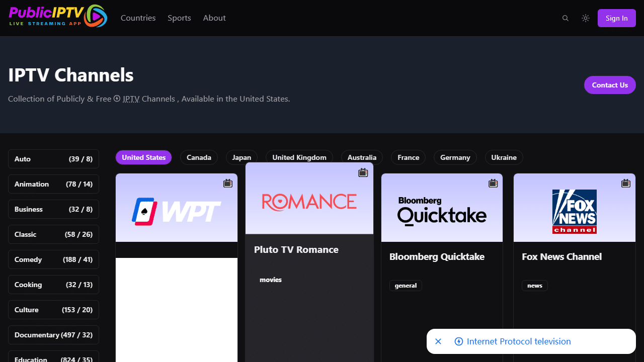Select the Japan country filter
This screenshot has width=644, height=362.
point(242,157)
